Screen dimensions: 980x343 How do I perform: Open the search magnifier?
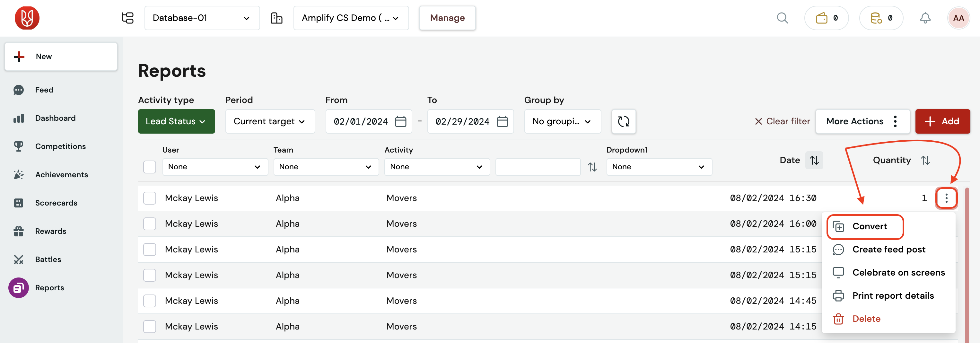[x=782, y=18]
